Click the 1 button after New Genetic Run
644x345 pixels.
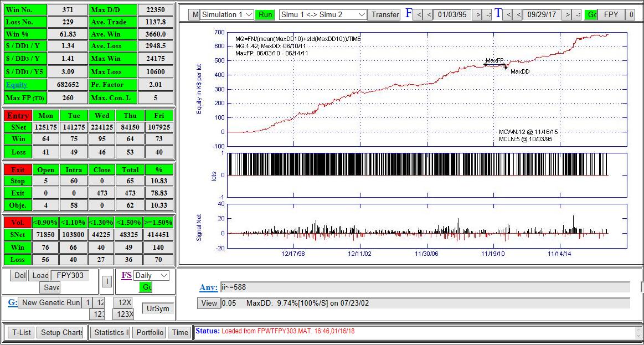click(x=87, y=303)
